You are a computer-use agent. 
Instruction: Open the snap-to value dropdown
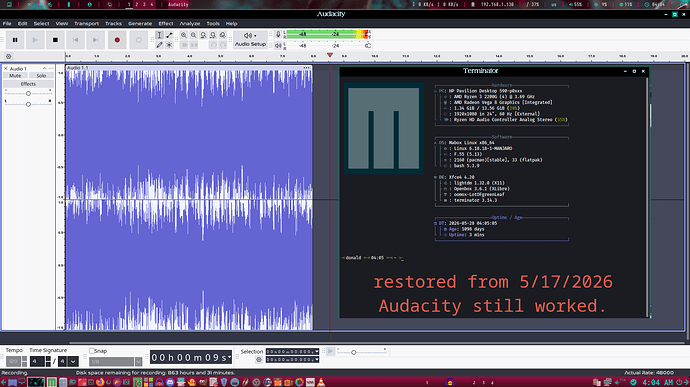pyautogui.click(x=138, y=361)
